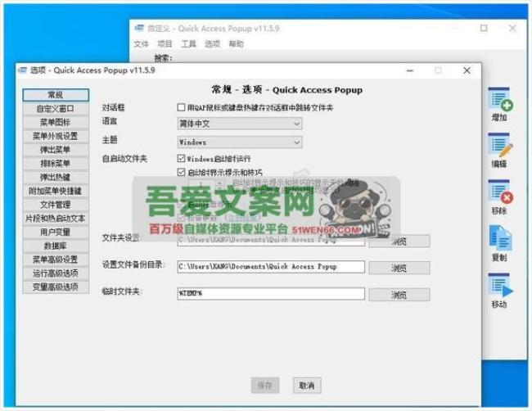Select the 弹出热键 section
532x411 pixels.
click(x=56, y=177)
